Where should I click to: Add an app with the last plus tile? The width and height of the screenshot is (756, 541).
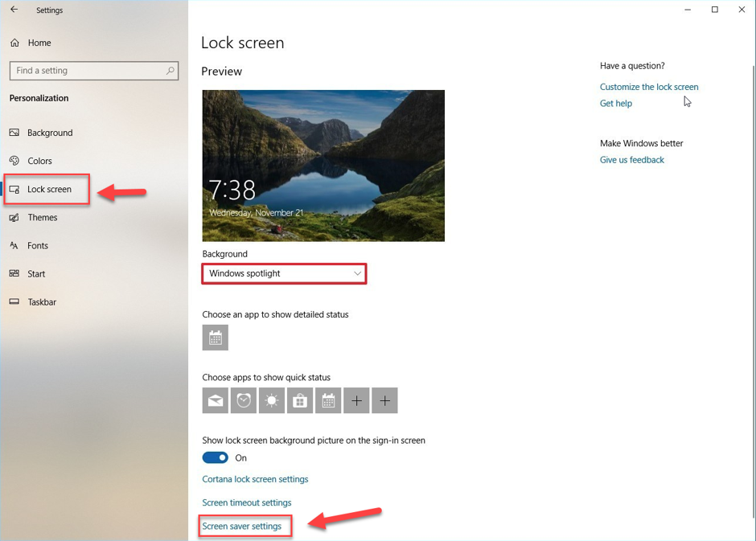click(x=384, y=401)
